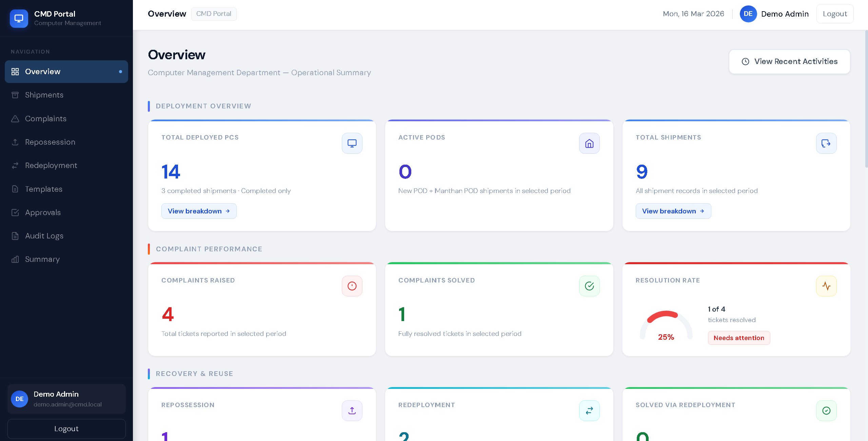
Task: Navigate to Approvals in the sidebar
Action: (43, 213)
